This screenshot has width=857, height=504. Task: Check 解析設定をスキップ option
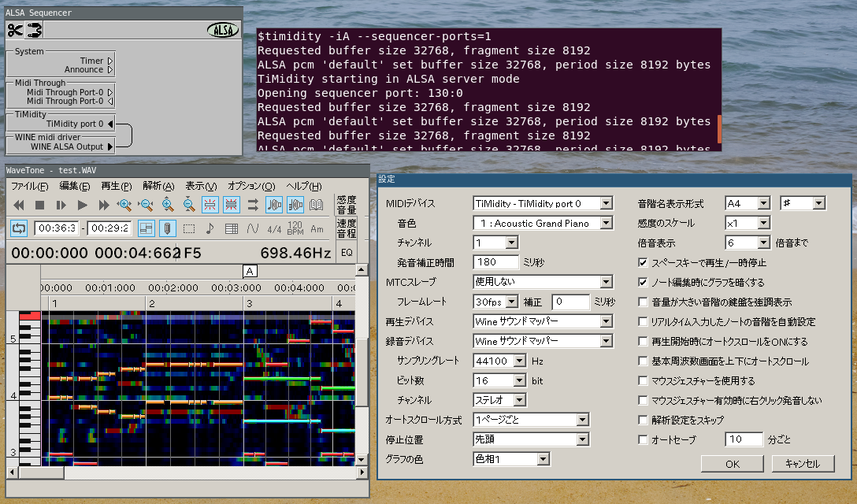tap(644, 420)
